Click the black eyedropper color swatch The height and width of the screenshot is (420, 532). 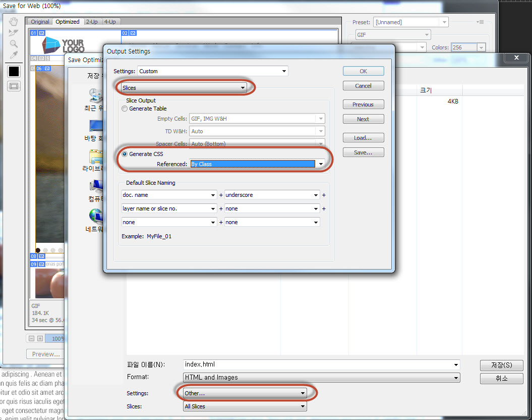point(14,71)
